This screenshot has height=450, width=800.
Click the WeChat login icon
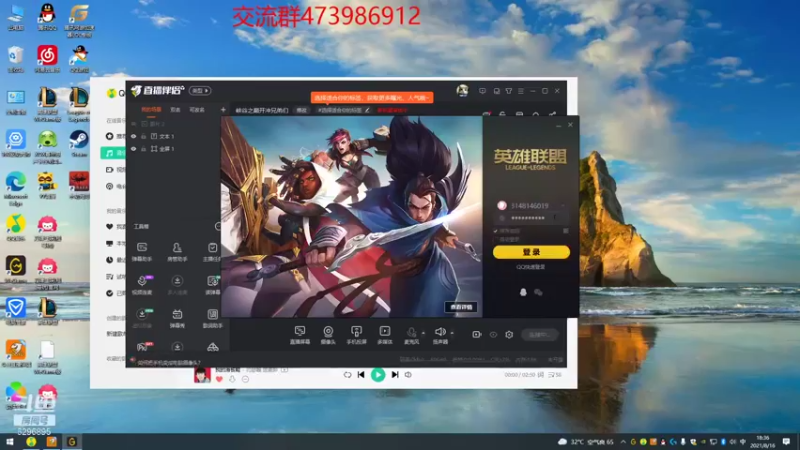(x=538, y=292)
